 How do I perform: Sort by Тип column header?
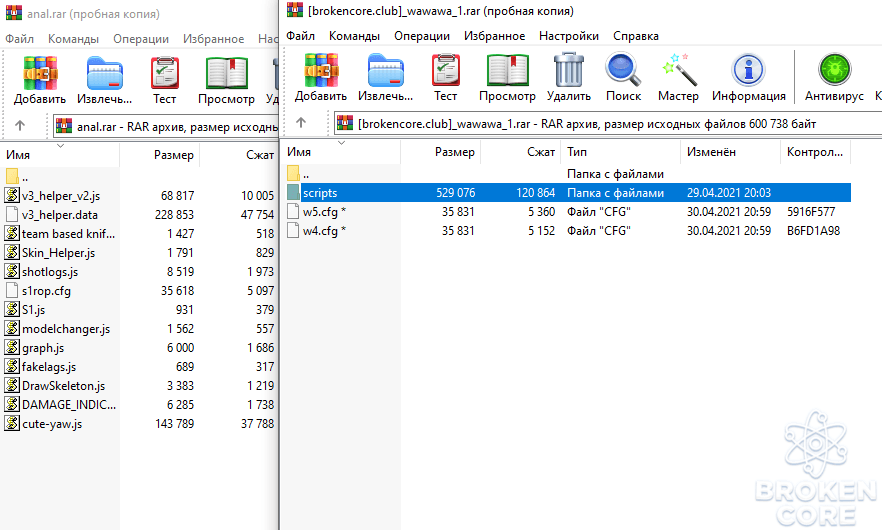621,152
